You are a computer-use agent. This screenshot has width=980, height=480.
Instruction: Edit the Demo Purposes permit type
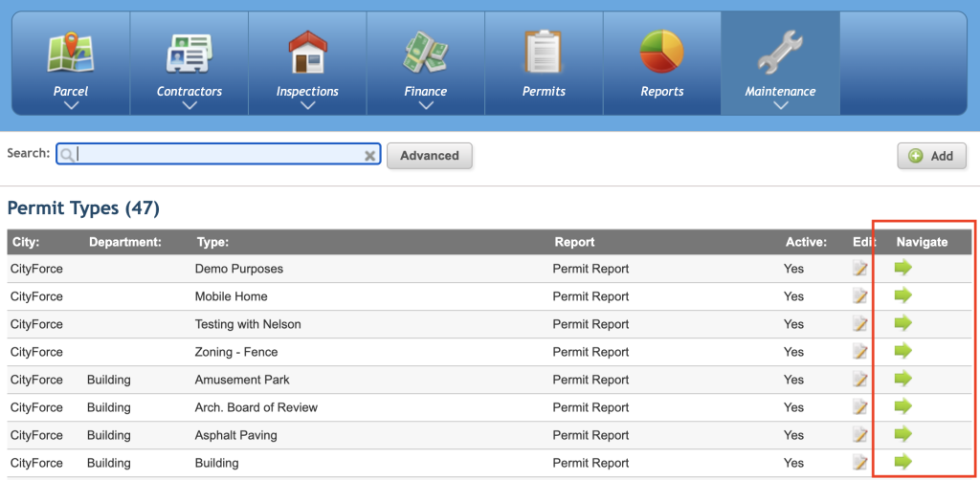[x=860, y=269]
